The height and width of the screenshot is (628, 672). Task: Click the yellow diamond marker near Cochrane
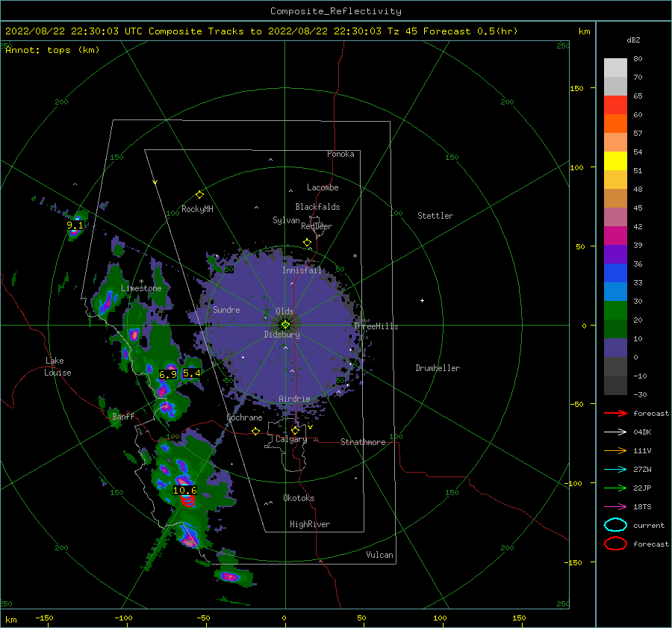[255, 431]
